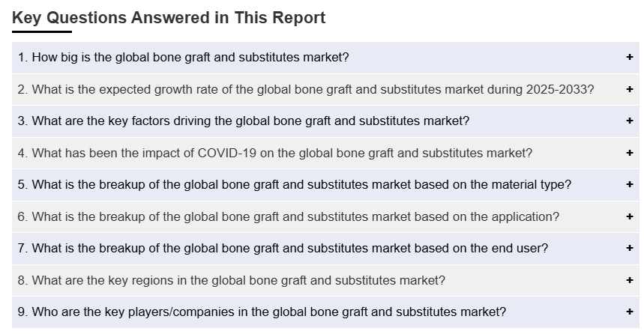The height and width of the screenshot is (334, 644).
Task: Expand breakup based on the application row
Action: coord(289,217)
